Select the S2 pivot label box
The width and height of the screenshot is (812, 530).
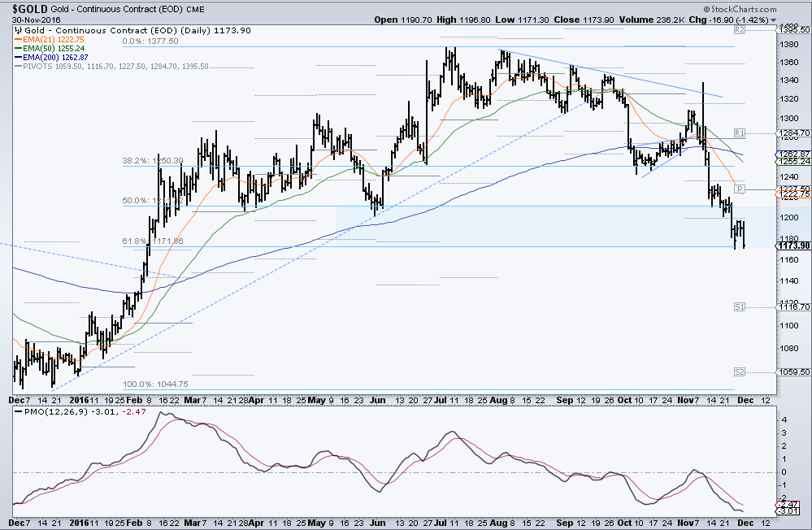coord(740,372)
